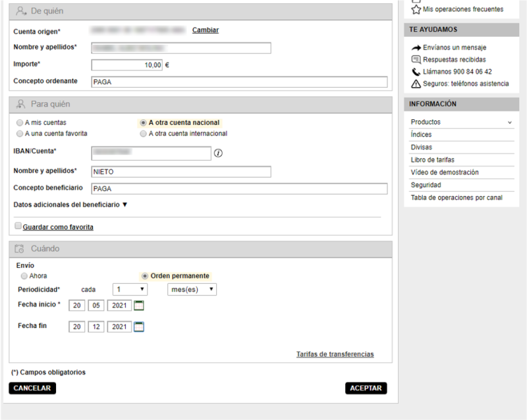
Task: Open the Fecha fin calendar picker
Action: click(x=138, y=327)
